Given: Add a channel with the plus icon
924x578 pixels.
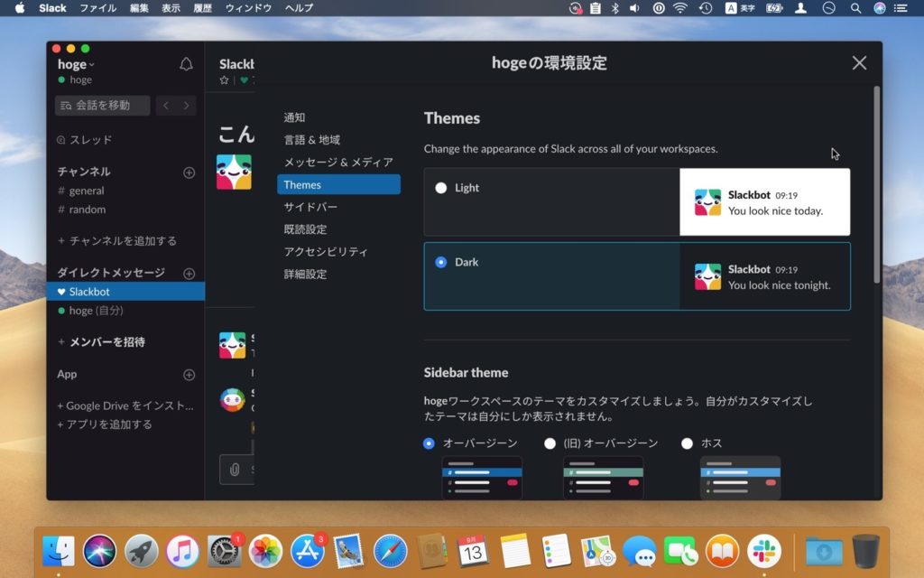Looking at the screenshot, I should (189, 172).
